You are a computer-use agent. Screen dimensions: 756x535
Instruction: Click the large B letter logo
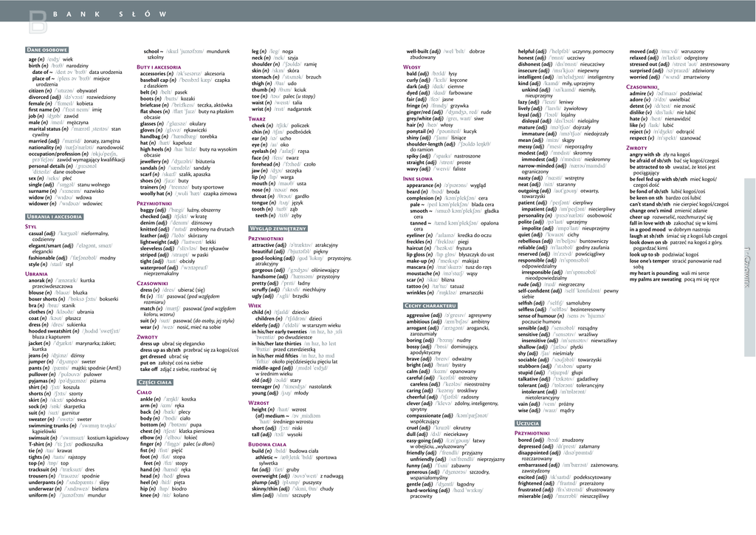(x=37, y=21)
